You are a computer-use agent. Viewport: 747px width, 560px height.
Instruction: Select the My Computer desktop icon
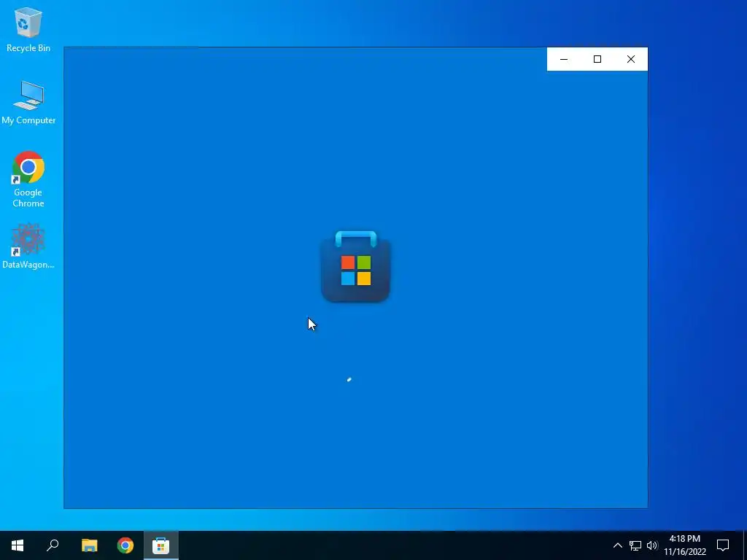28,102
